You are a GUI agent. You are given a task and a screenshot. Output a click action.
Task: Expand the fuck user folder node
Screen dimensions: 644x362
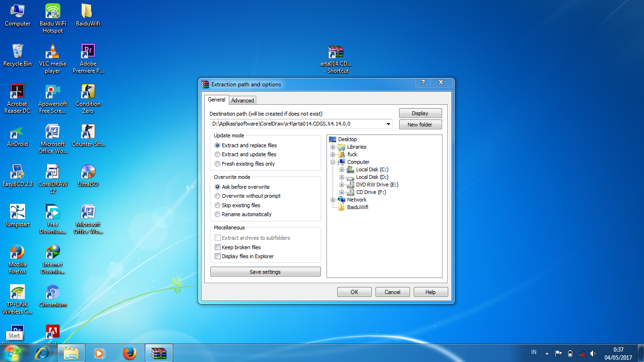(x=333, y=154)
